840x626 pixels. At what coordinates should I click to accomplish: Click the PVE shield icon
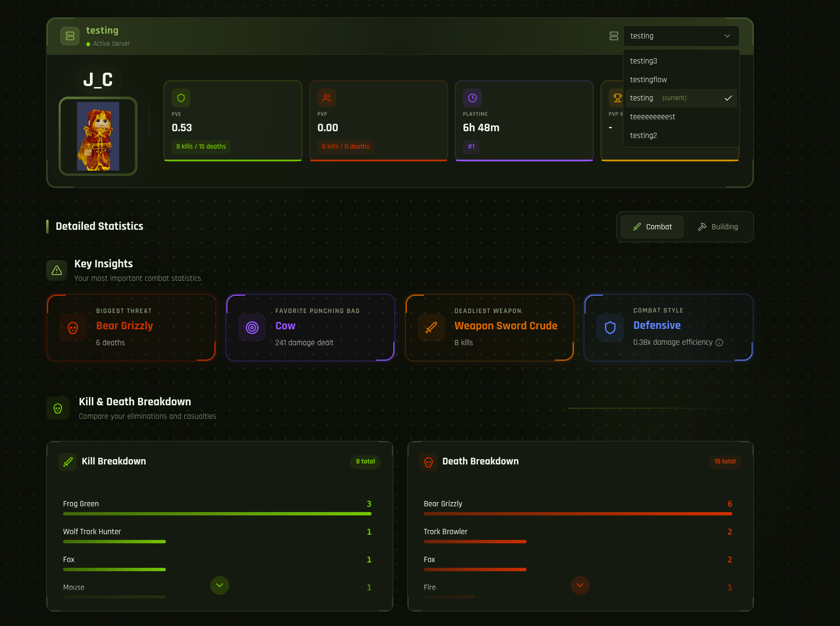(x=181, y=98)
